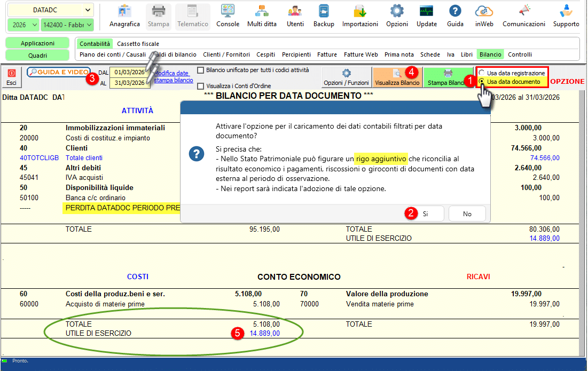Click the IVA acquisti row
This screenshot has width=588, height=371.
coord(84,177)
